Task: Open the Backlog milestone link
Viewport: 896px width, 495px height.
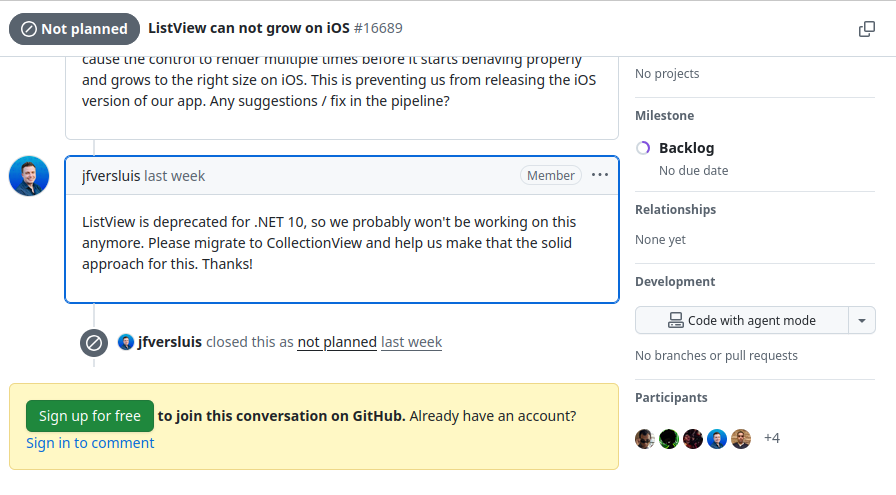Action: coord(686,148)
